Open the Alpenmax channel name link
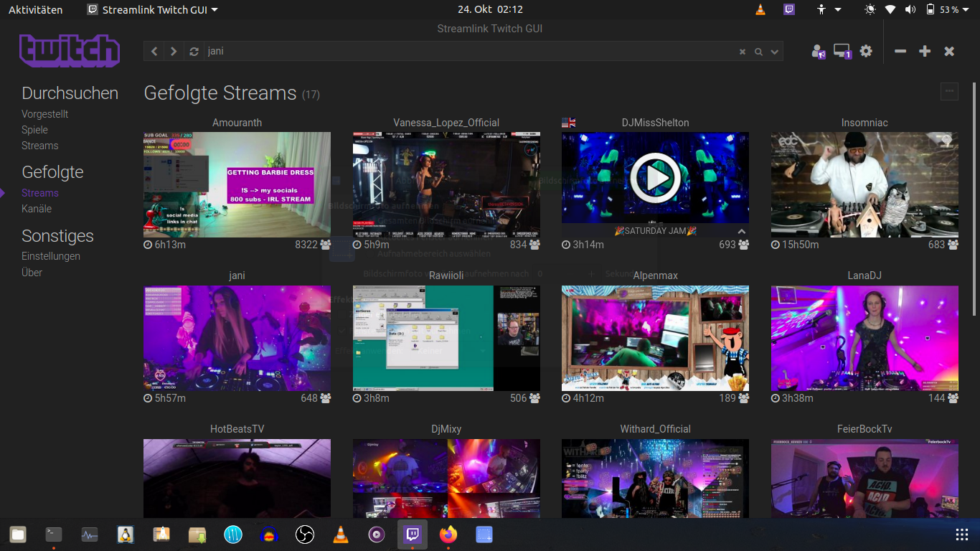Viewport: 980px width, 551px height. [655, 275]
